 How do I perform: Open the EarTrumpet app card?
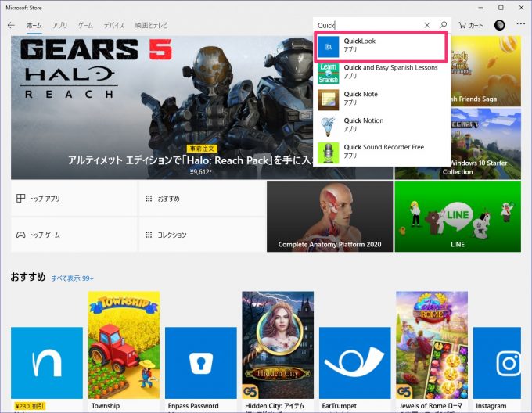(355, 369)
